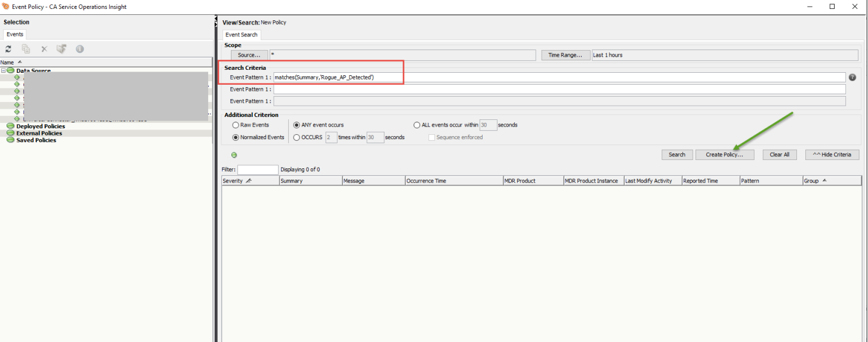
Task: Click the refresh icon in Selection toolbar
Action: 8,49
